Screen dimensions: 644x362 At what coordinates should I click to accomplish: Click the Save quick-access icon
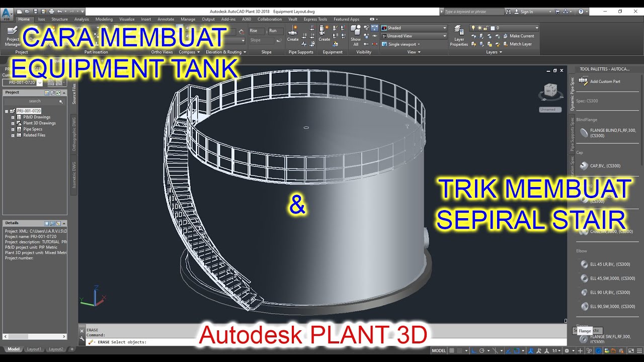[x=35, y=11]
